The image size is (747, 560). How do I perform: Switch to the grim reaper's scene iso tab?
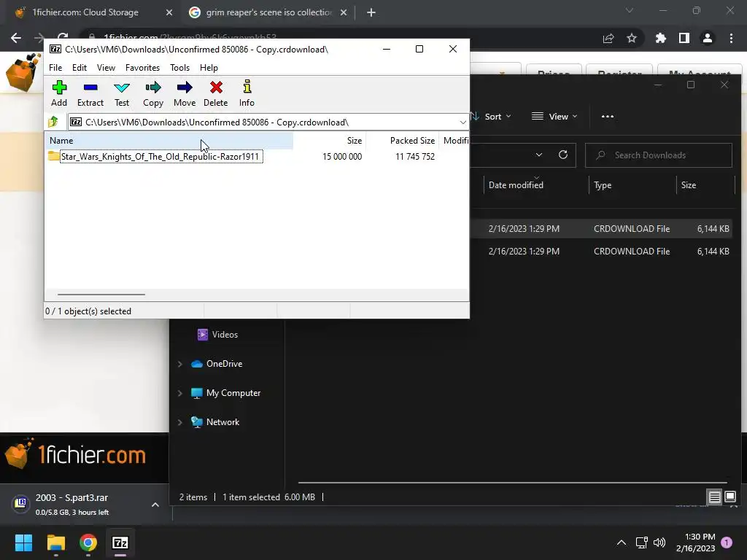click(x=268, y=12)
